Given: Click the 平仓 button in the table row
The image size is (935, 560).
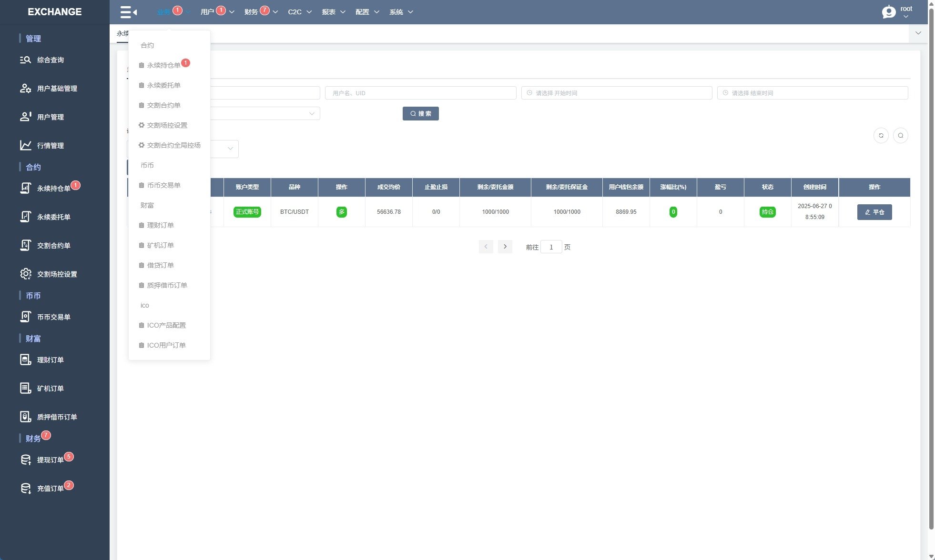Looking at the screenshot, I should pos(874,212).
